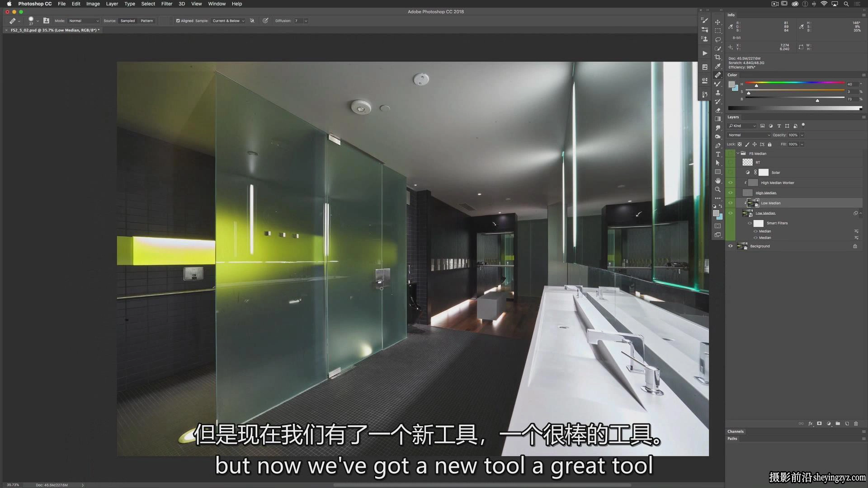Select the Eraser tool
This screenshot has height=488, width=868.
point(717,110)
